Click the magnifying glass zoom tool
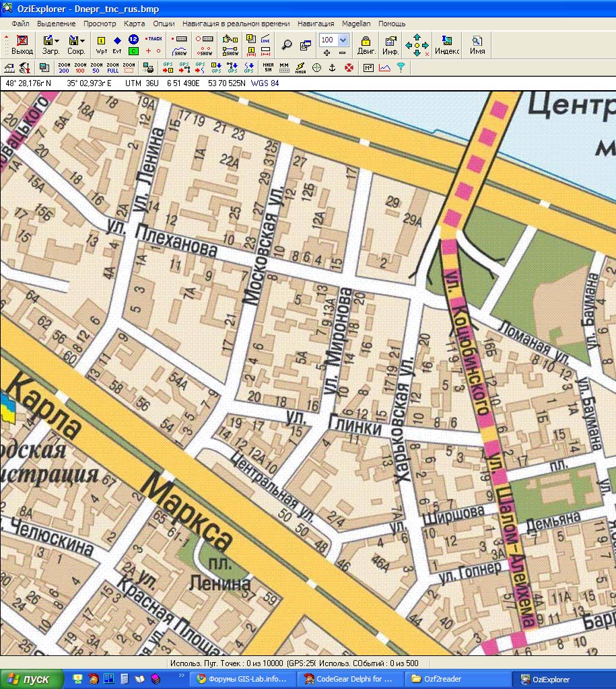This screenshot has height=689, width=616. click(287, 45)
